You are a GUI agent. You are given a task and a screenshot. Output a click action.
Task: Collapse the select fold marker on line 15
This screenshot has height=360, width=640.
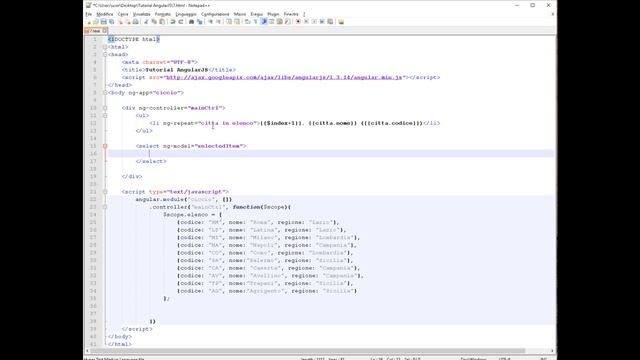click(105, 146)
